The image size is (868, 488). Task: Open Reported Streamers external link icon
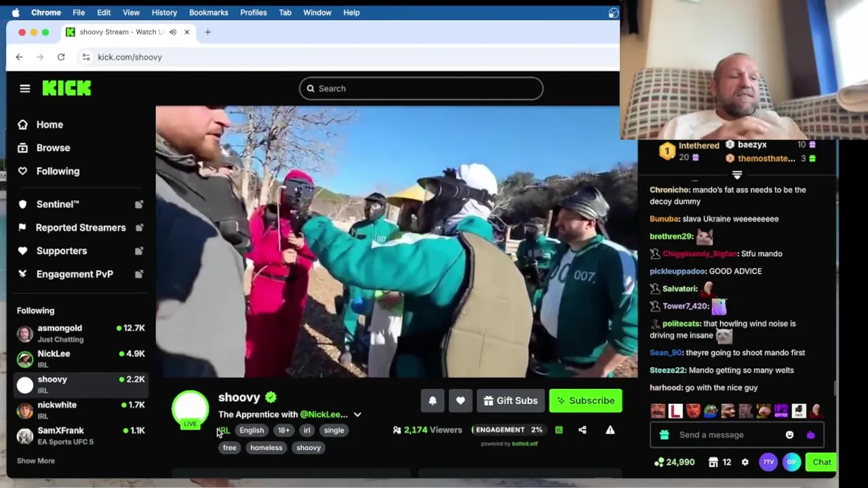coord(139,228)
